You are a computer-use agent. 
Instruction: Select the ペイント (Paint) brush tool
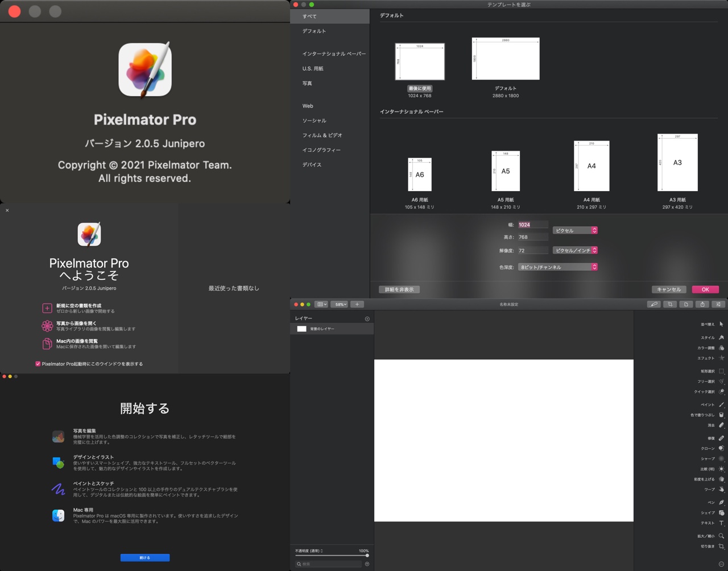pos(721,404)
